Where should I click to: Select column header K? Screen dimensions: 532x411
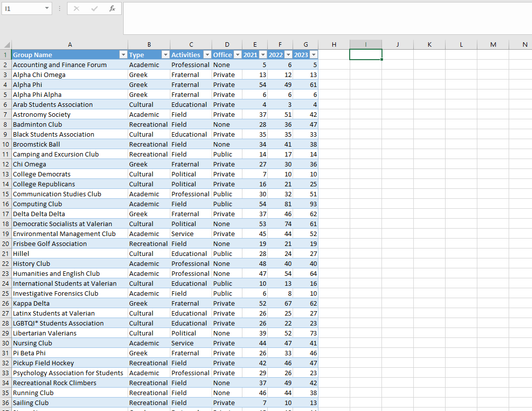(x=429, y=44)
